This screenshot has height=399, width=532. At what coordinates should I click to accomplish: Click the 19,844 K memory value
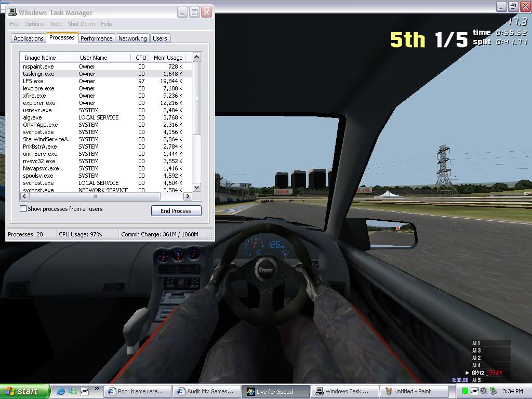click(171, 81)
